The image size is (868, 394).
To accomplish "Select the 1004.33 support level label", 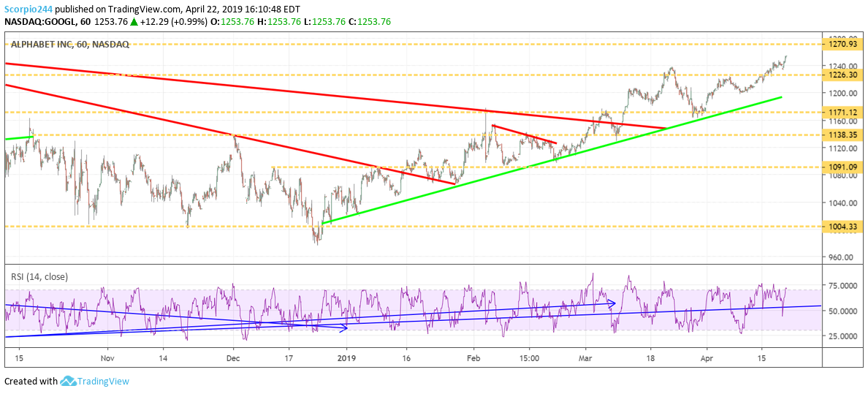I will (x=843, y=227).
